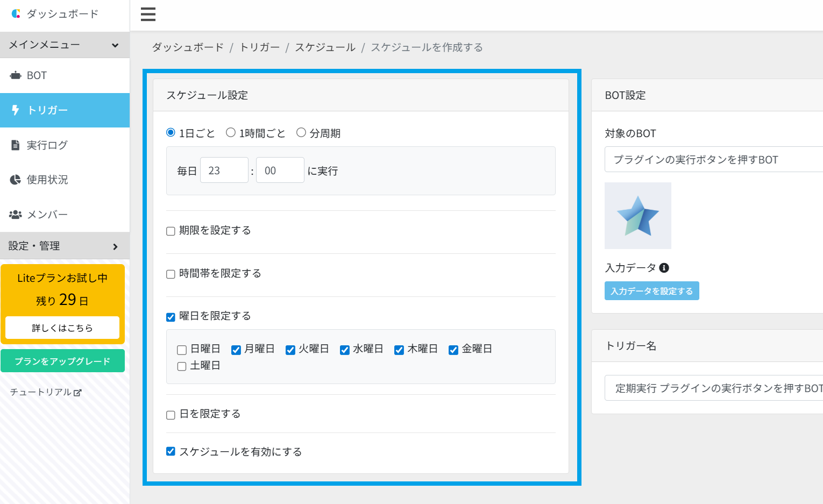Enable 日を限定する checkbox
823x504 pixels.
click(x=171, y=415)
